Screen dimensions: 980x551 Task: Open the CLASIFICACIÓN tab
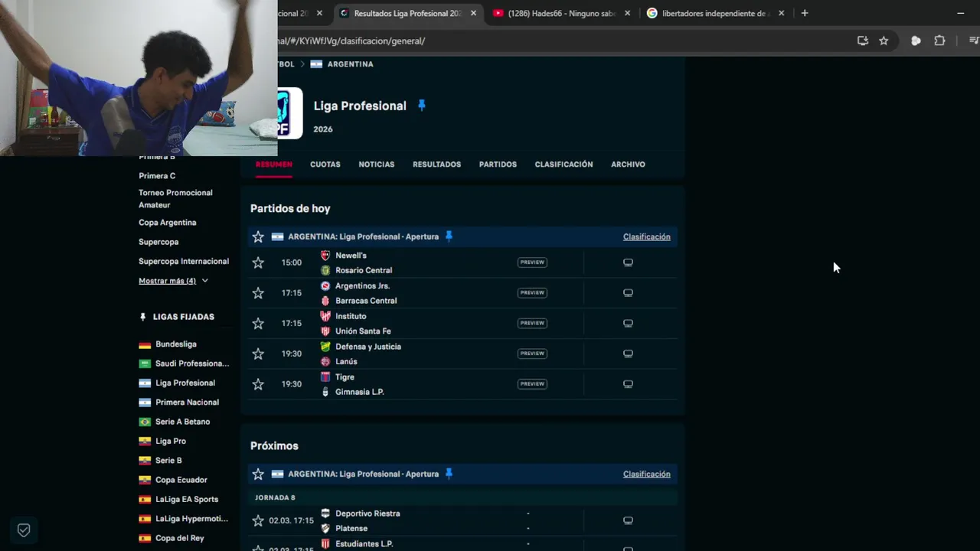tap(563, 165)
